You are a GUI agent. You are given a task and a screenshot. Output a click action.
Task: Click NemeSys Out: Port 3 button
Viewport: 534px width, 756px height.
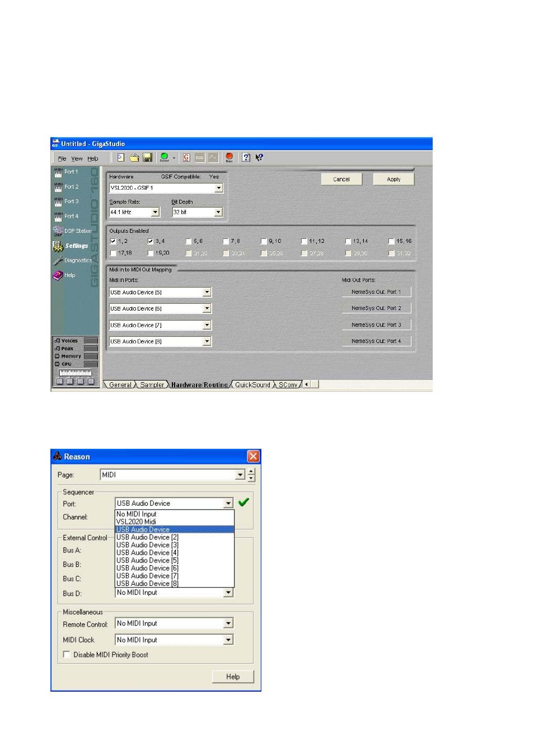[376, 325]
